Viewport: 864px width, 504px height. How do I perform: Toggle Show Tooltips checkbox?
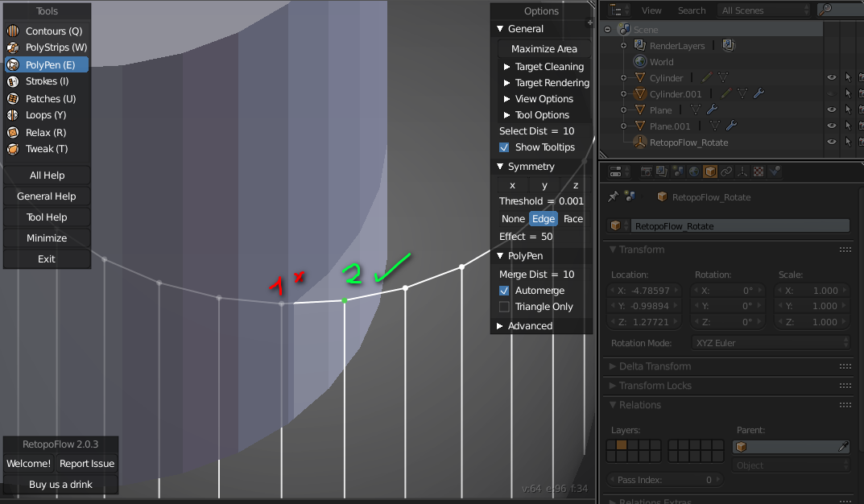(504, 147)
